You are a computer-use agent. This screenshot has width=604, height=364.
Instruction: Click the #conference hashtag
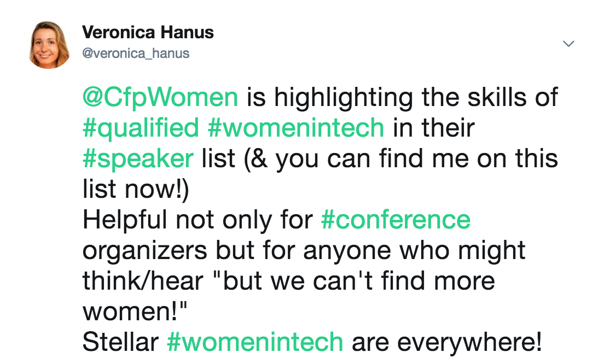(396, 219)
